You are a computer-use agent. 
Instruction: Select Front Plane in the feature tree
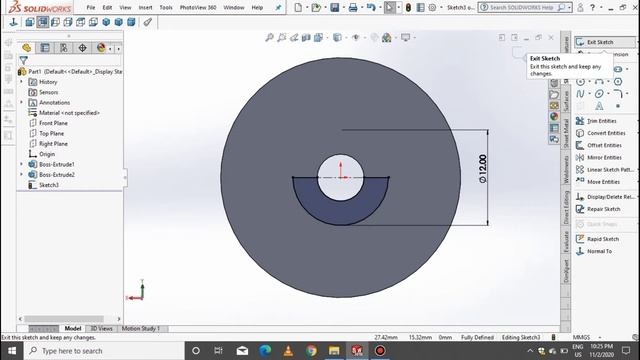[x=48, y=123]
